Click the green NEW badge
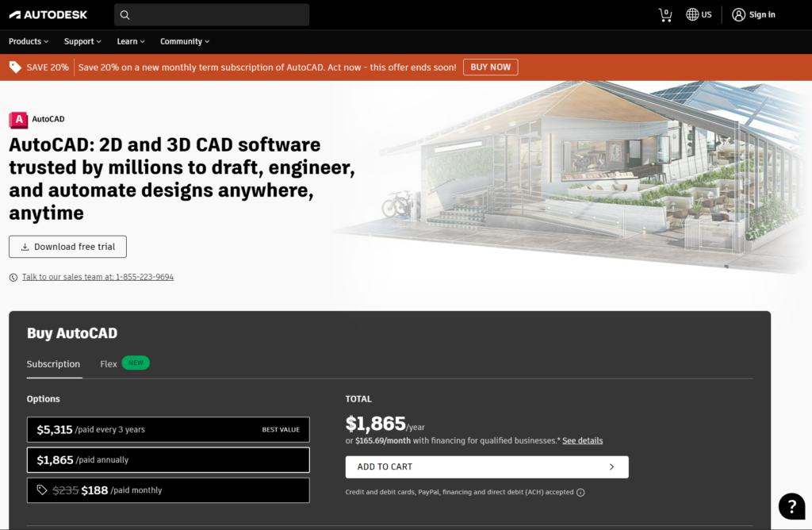This screenshot has width=812, height=530. coord(136,363)
